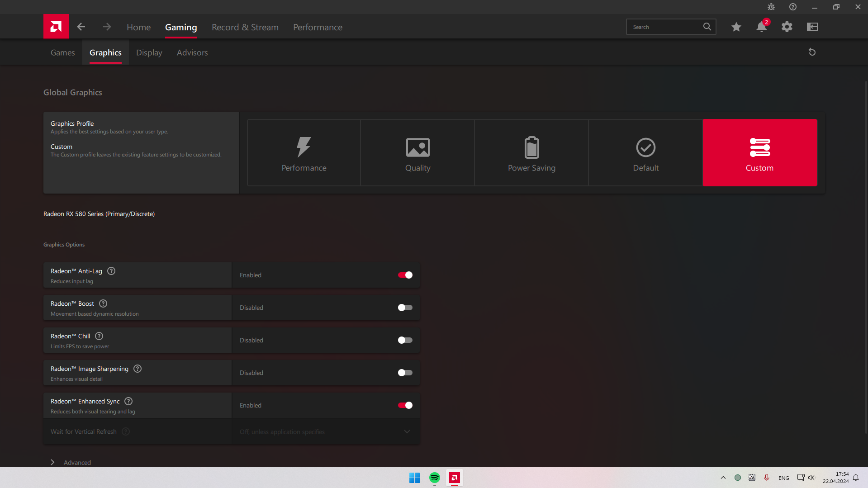Select the Quality graphics profile
Screen dimensions: 868x488
418,152
